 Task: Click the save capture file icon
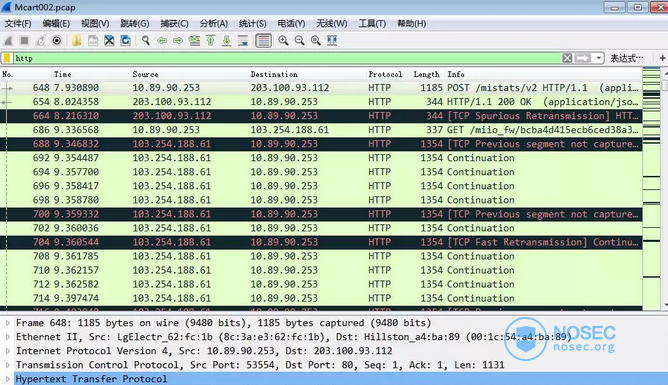(93, 40)
